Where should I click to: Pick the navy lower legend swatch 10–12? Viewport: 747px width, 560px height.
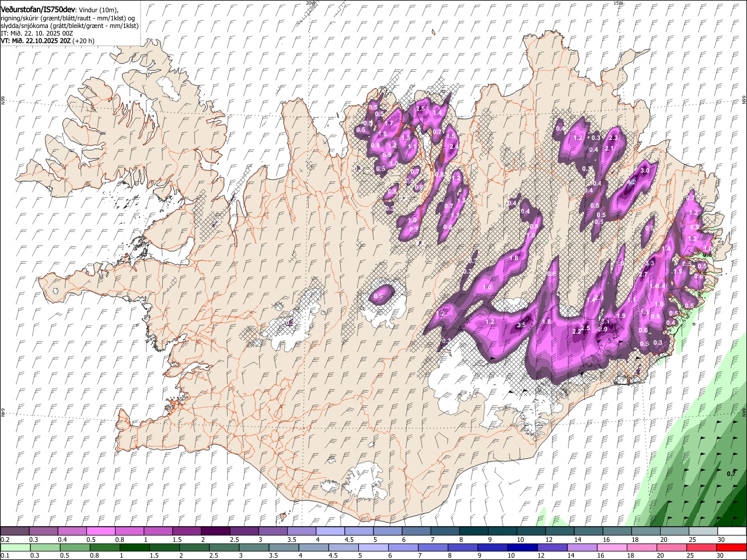(x=522, y=548)
